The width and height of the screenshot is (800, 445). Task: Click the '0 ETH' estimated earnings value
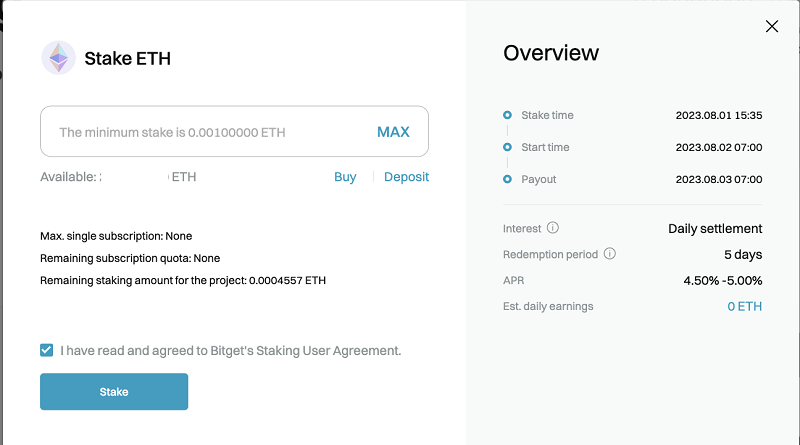point(744,306)
